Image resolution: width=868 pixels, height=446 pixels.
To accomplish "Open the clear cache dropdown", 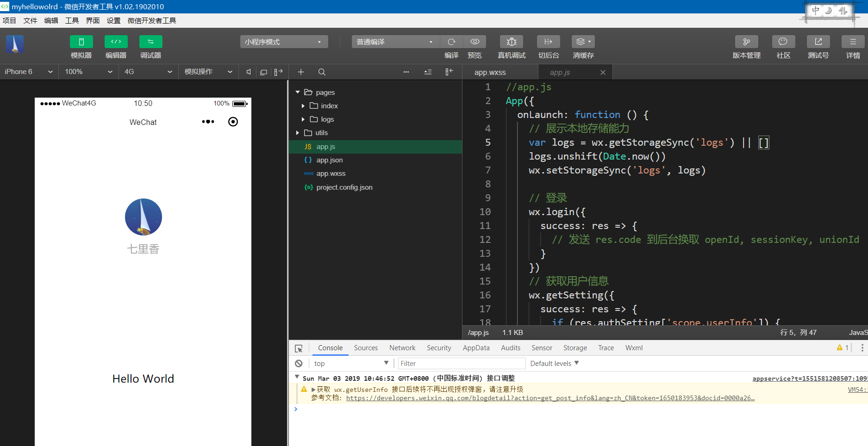I will point(583,42).
